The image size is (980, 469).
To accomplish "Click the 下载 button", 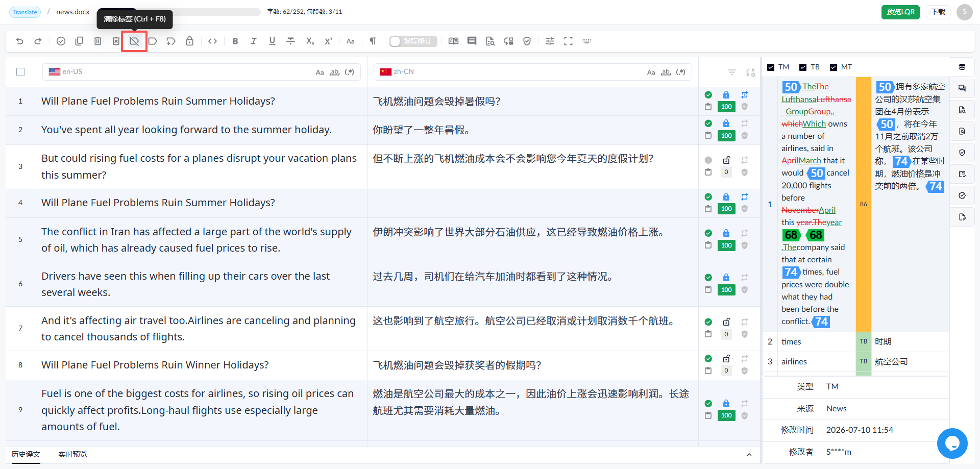I will (x=938, y=12).
